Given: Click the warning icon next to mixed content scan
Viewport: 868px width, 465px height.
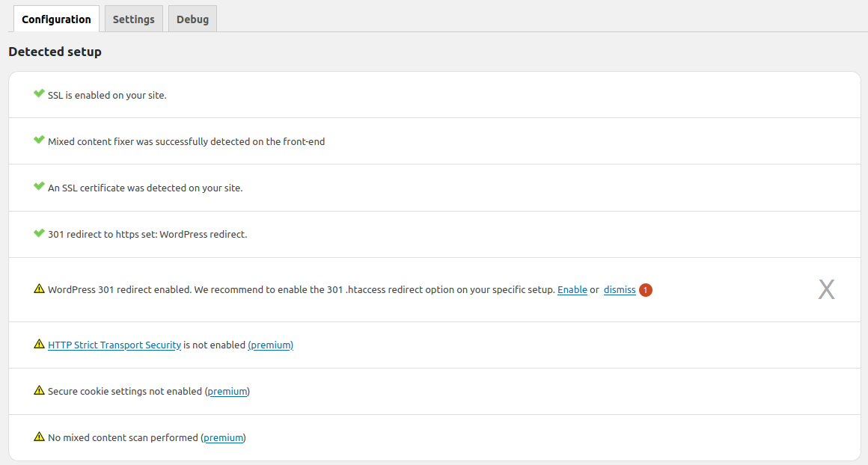Looking at the screenshot, I should pos(40,437).
